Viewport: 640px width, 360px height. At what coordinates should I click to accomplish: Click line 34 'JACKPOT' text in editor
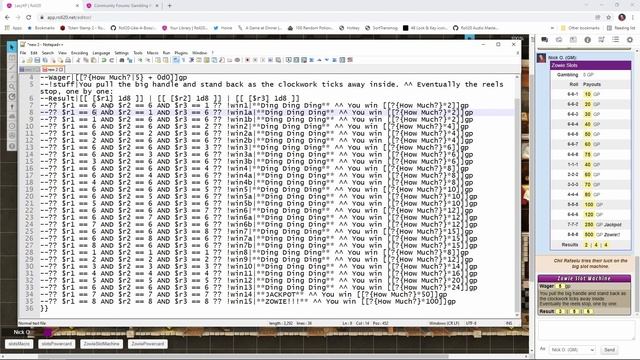[x=280, y=294]
